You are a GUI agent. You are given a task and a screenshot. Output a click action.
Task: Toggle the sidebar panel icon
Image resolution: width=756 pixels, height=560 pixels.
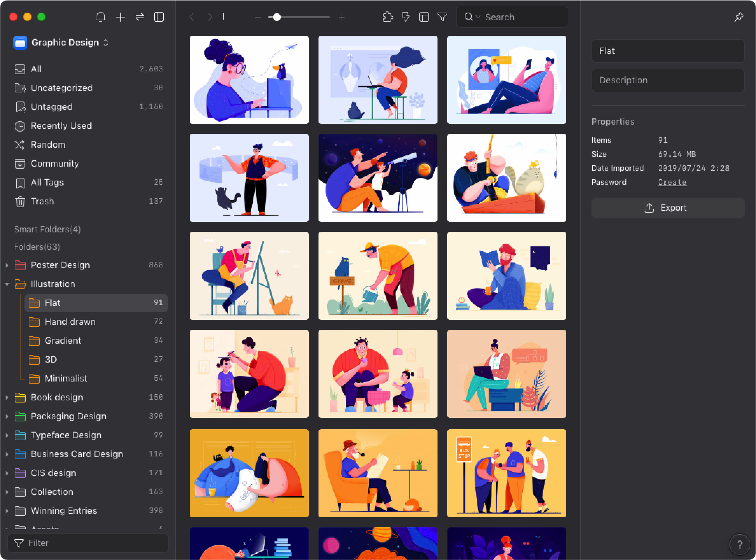click(159, 17)
